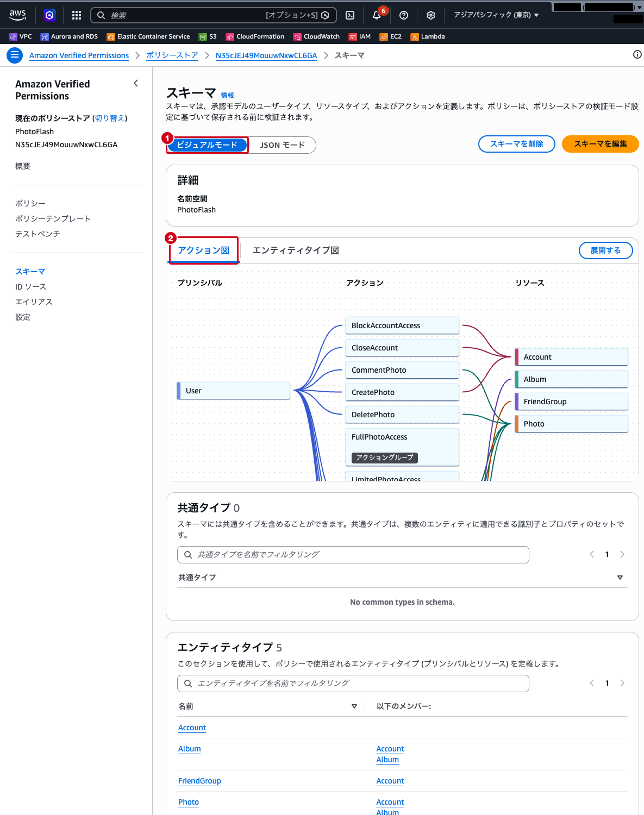Open CloudWatch favorite shortcut
This screenshot has height=815, width=644.
(316, 36)
